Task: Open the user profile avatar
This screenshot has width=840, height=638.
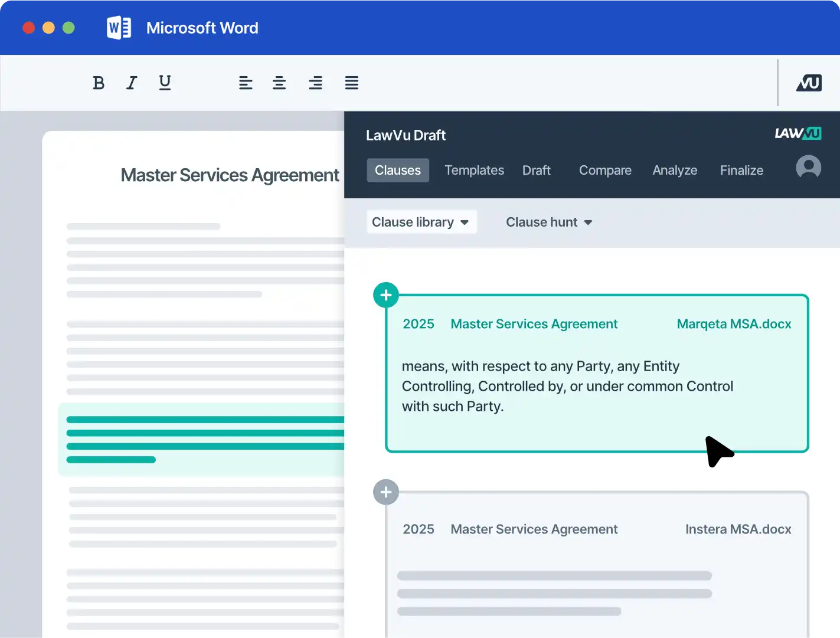Action: click(808, 167)
